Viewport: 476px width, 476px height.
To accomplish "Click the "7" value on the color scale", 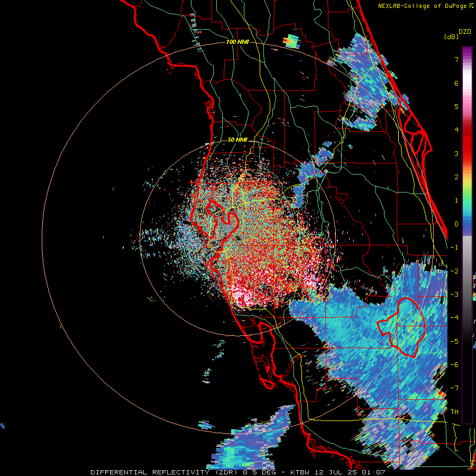I will point(456,59).
